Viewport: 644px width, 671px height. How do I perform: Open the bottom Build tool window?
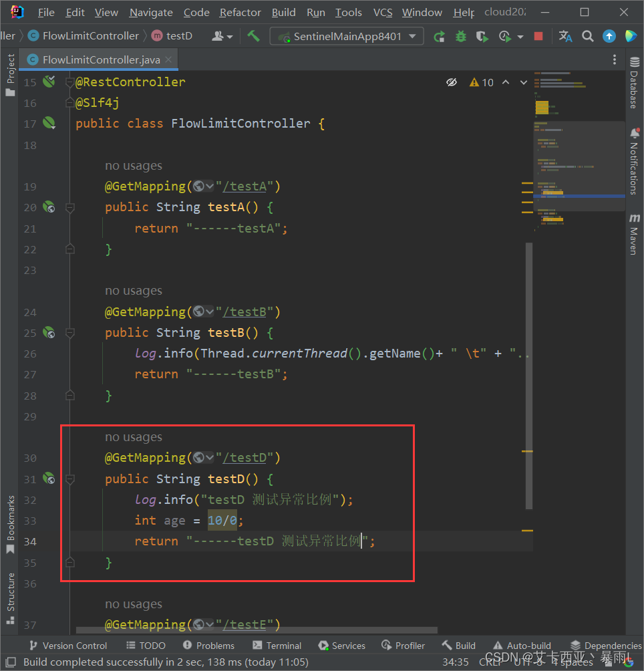[458, 646]
